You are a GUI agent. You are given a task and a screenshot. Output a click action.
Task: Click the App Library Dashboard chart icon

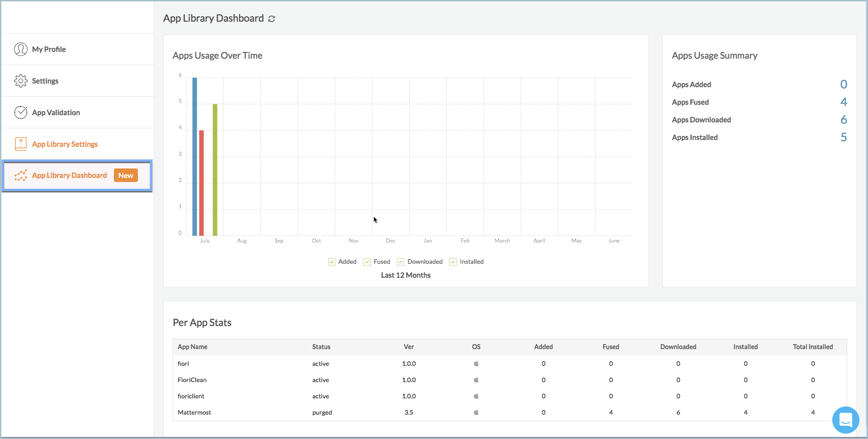point(21,176)
